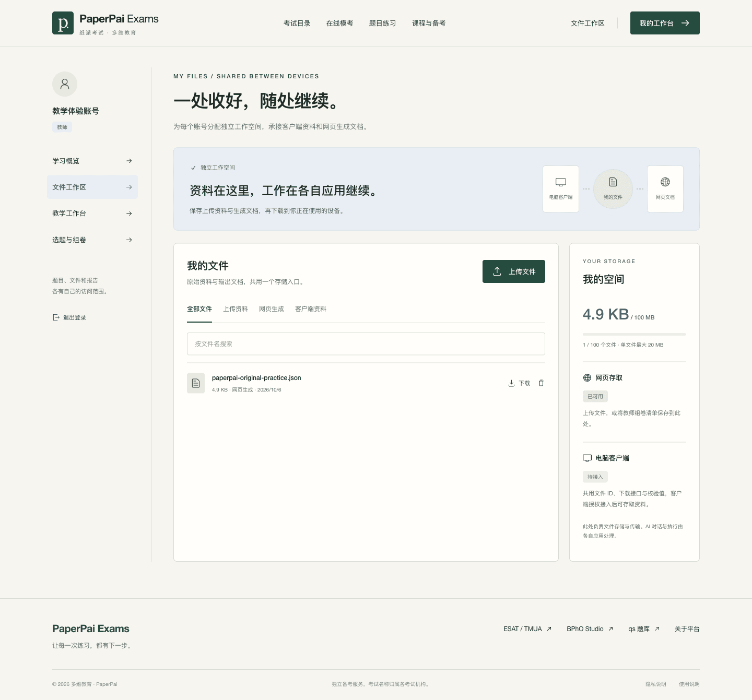752x700 pixels.
Task: Click the 电脑客户端 monitor card icon
Action: click(561, 182)
